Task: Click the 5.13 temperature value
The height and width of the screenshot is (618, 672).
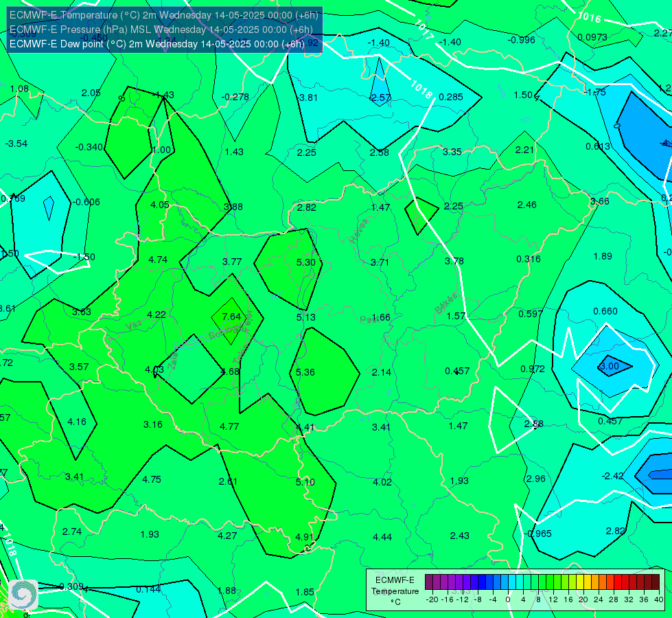Action: point(305,317)
